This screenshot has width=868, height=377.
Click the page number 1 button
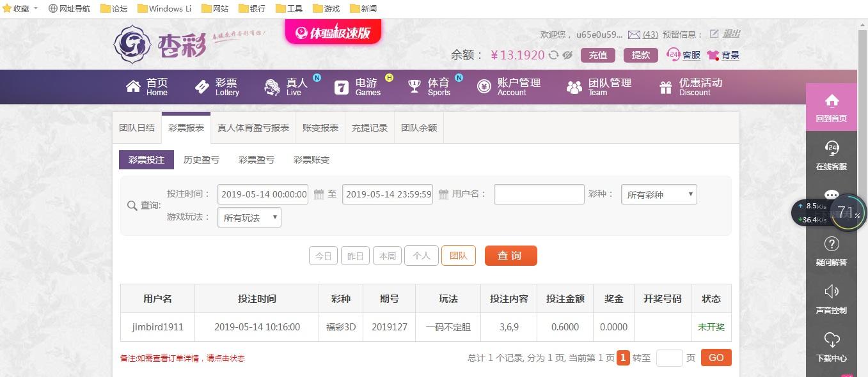[x=623, y=358]
